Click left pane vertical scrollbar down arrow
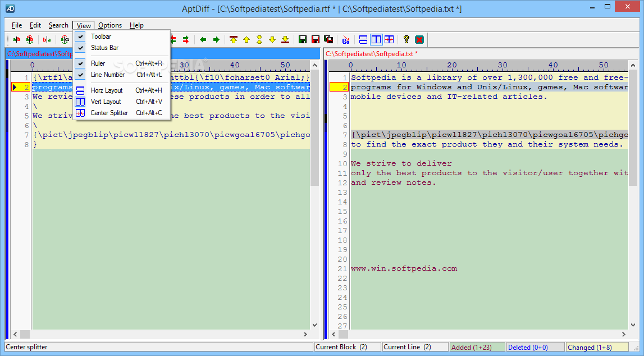The image size is (644, 356). click(314, 325)
